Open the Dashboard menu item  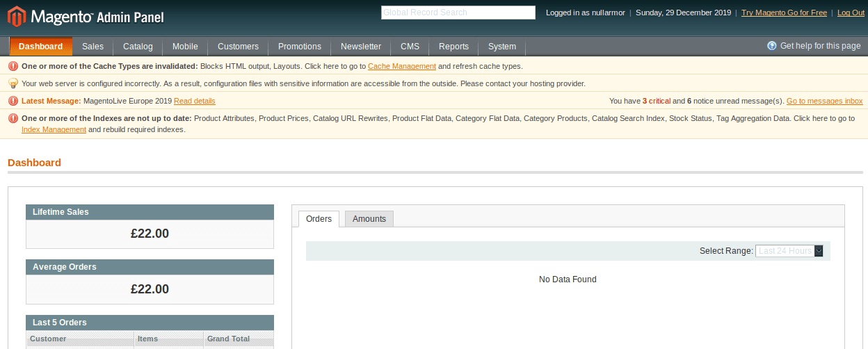(40, 47)
